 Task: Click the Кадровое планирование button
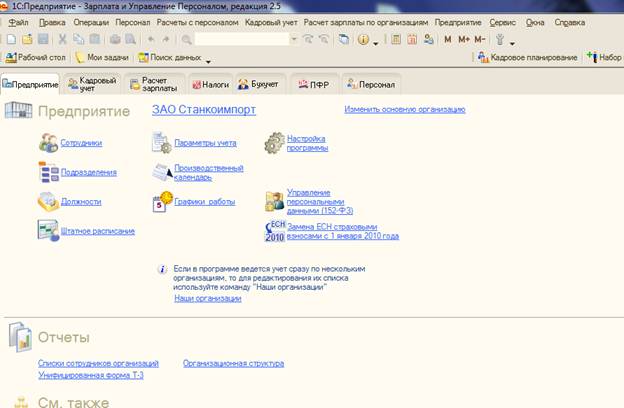[x=528, y=57]
